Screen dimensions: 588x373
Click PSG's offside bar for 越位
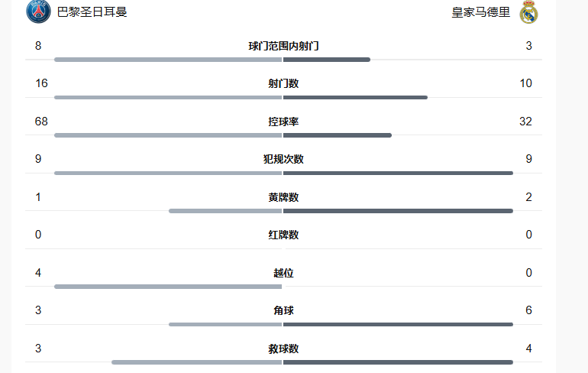pyautogui.click(x=168, y=287)
